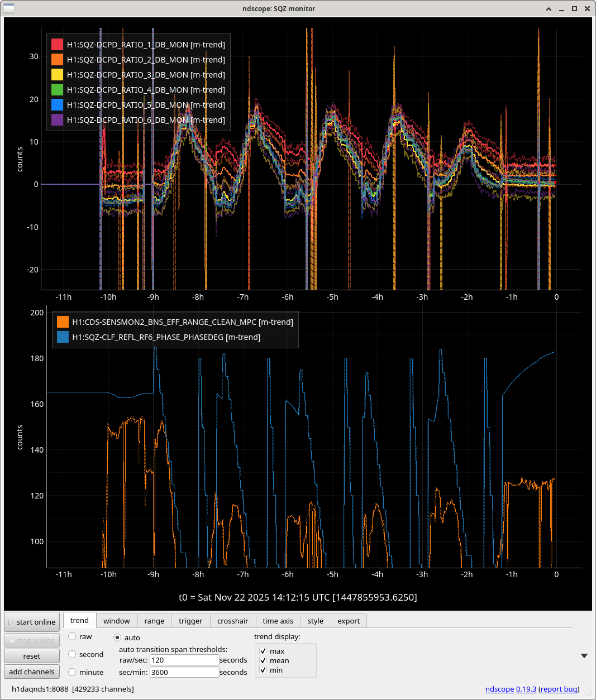This screenshot has height=700, width=596.
Task: Toggle the min trend display checkbox
Action: click(x=263, y=670)
